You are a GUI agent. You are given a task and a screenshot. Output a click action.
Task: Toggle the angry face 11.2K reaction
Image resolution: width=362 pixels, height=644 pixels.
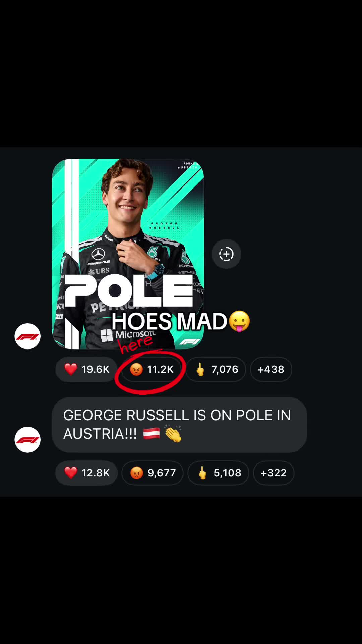tap(152, 369)
